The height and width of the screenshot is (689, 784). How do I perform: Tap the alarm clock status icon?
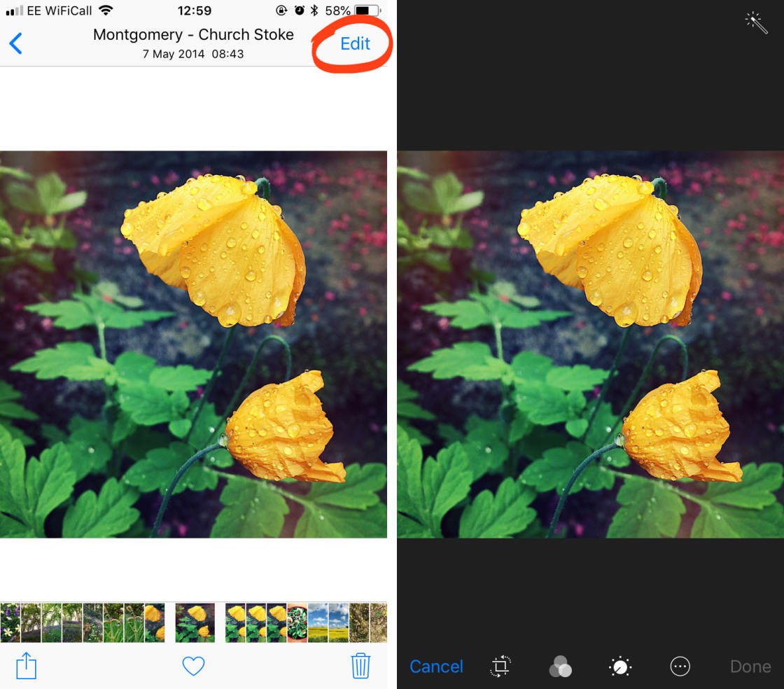(x=300, y=11)
